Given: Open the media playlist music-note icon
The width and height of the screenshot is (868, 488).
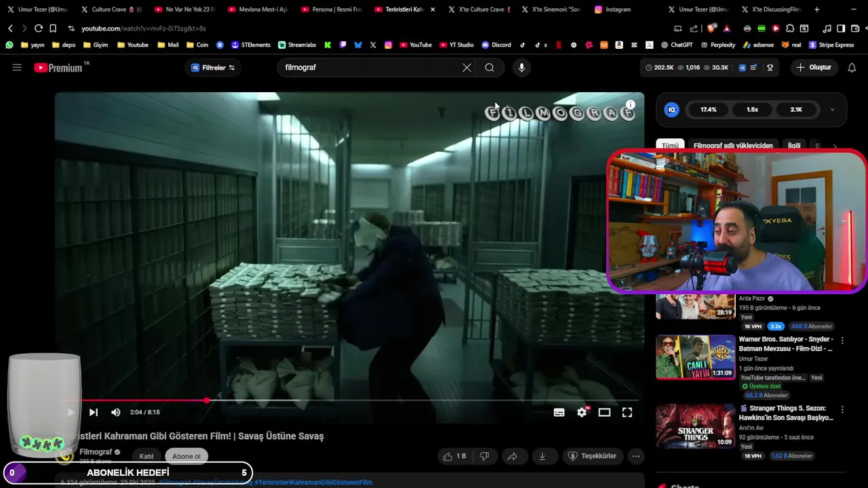Looking at the screenshot, I should pyautogui.click(x=827, y=28).
